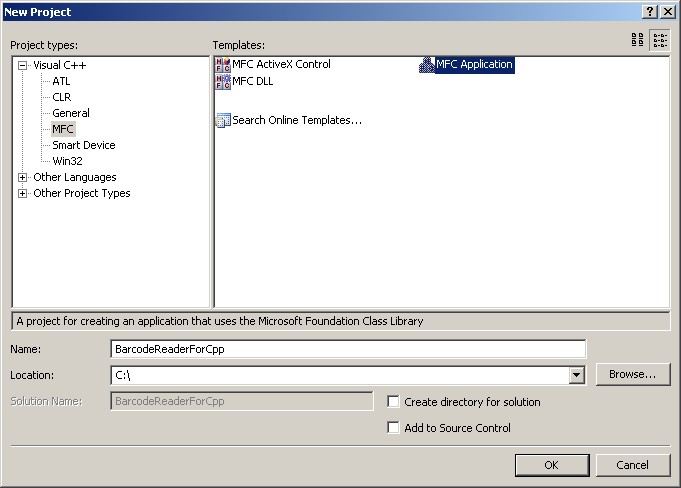Switch templates to small icons view
Viewport: 681px width, 488px height.
coord(660,40)
